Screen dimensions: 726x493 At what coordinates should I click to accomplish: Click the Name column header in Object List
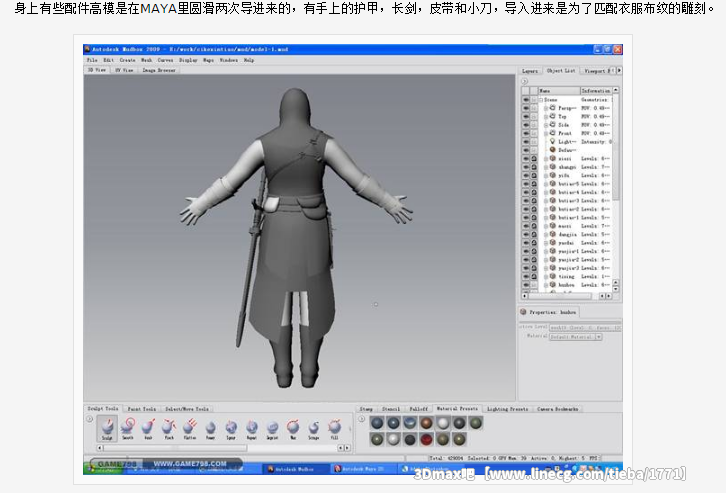[559, 91]
